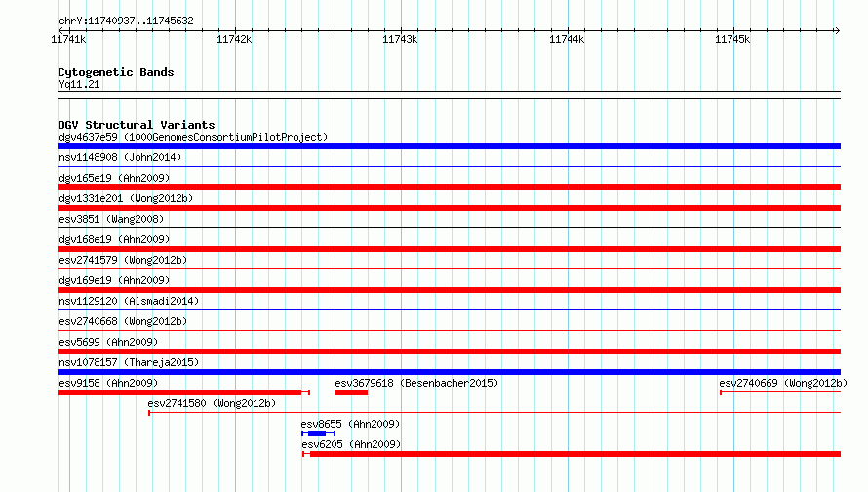This screenshot has width=868, height=492.
Task: Open variant dgv165e19 (Ahn2009) label
Action: coord(114,178)
